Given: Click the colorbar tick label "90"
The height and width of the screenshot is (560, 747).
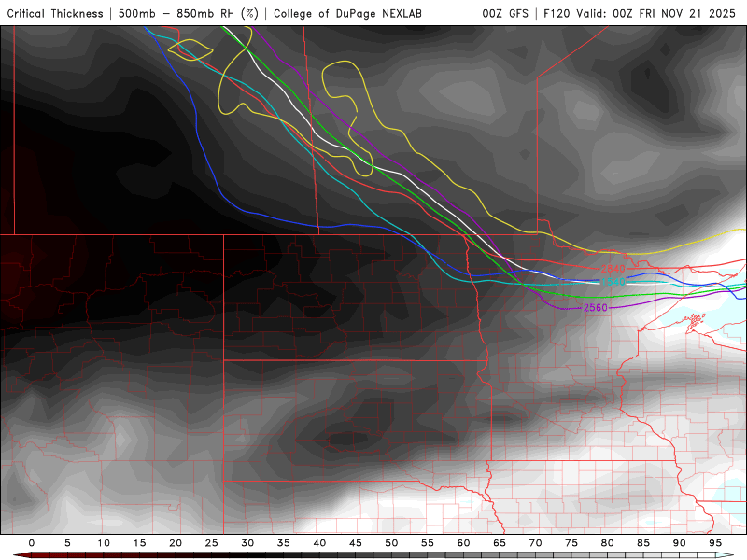Looking at the screenshot, I should 679,543.
